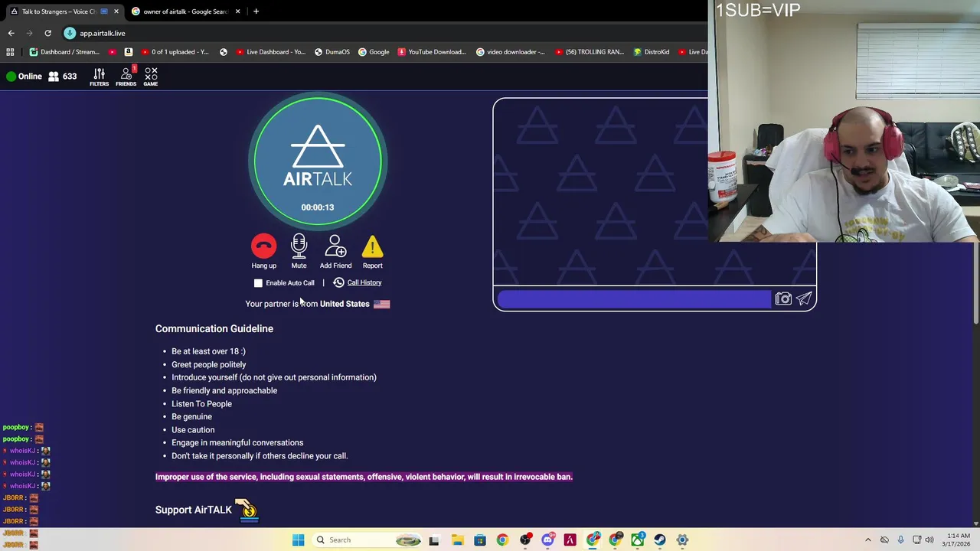This screenshot has height=551, width=980.
Task: Open the Amazon bookmark icon
Action: pyautogui.click(x=128, y=52)
